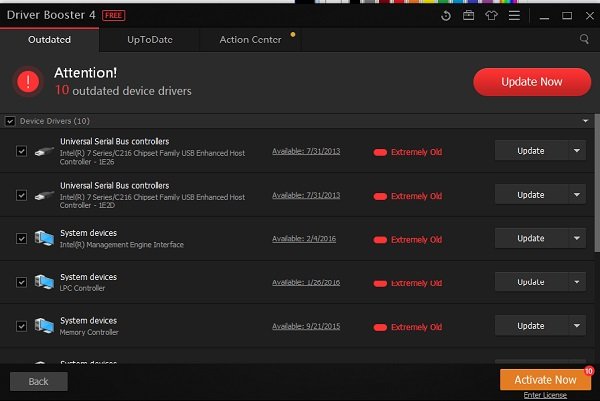Uncheck Management Engine Interface checkbox
The height and width of the screenshot is (401, 600).
point(21,238)
